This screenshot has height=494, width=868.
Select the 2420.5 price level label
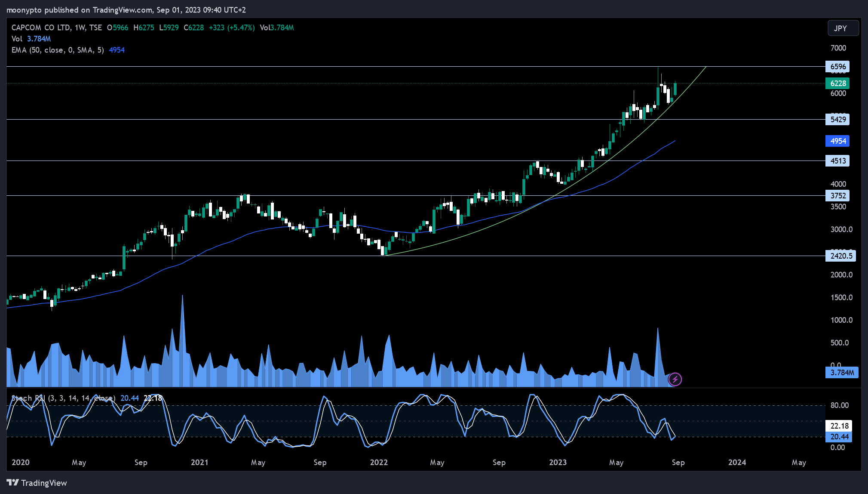coord(840,256)
